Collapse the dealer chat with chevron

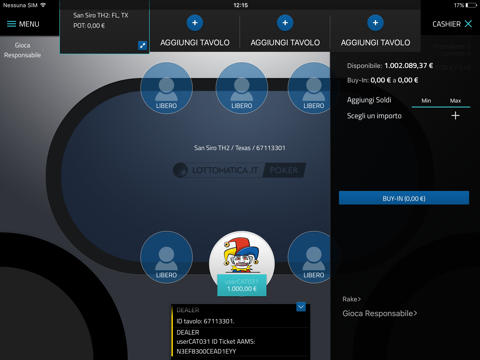[301, 307]
